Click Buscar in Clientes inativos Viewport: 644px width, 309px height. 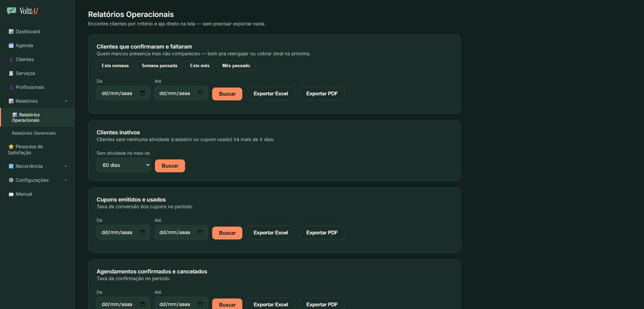170,166
